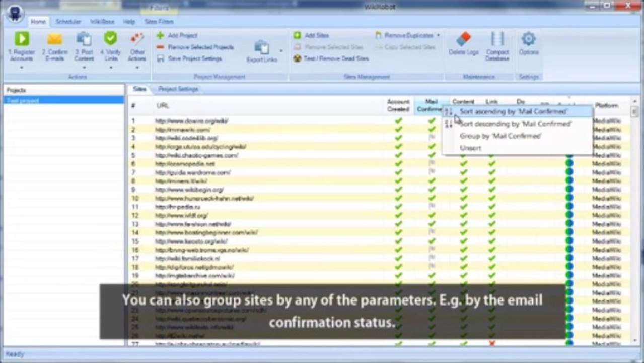
Task: Click the Confirm E-mails envelope icon
Action: coord(54,39)
